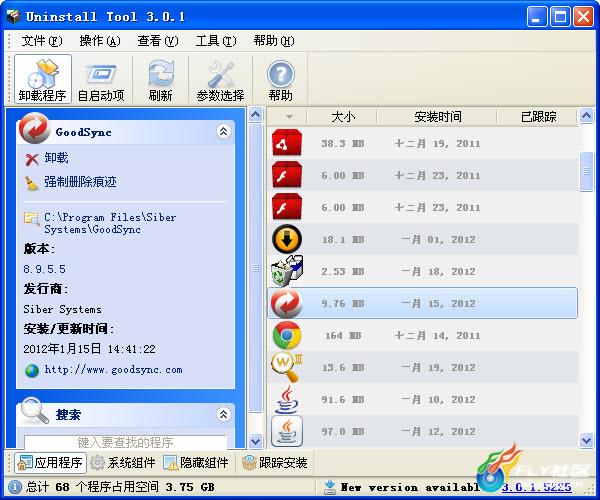Click the magnifier icon in 搜索 panel

[34, 411]
